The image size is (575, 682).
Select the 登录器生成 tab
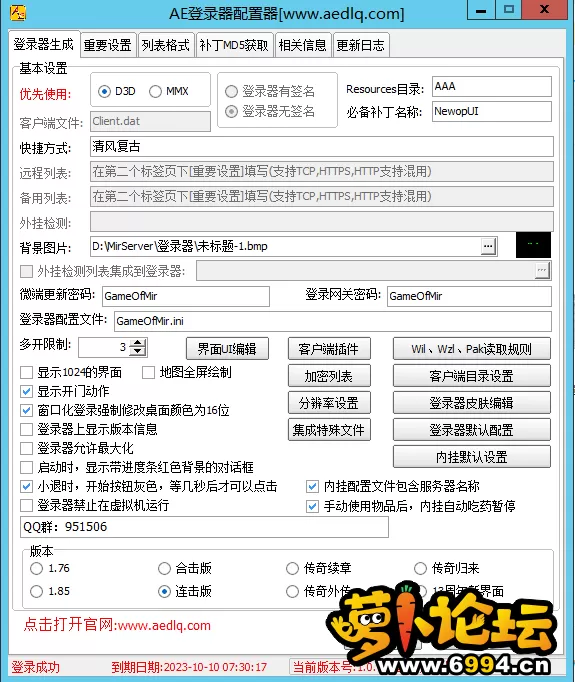click(43, 44)
